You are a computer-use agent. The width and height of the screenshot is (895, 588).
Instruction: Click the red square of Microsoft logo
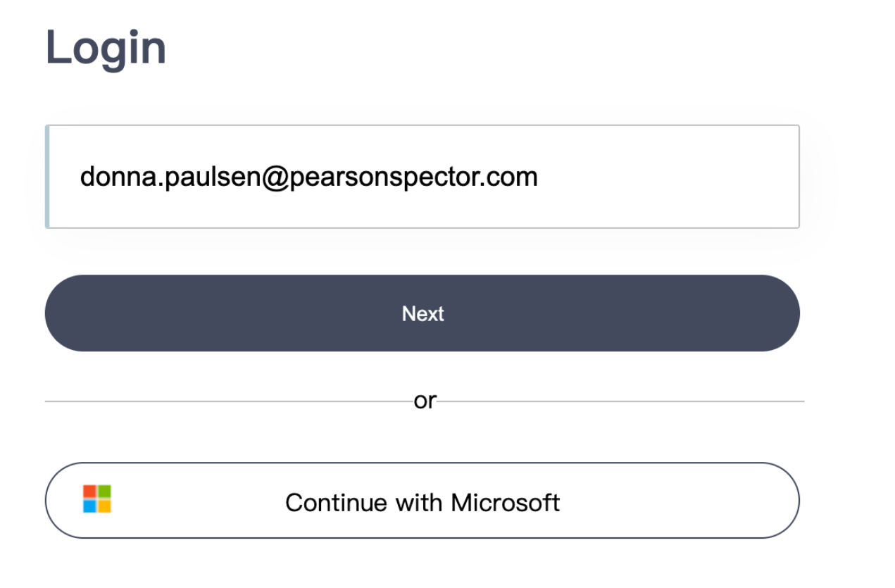[89, 492]
